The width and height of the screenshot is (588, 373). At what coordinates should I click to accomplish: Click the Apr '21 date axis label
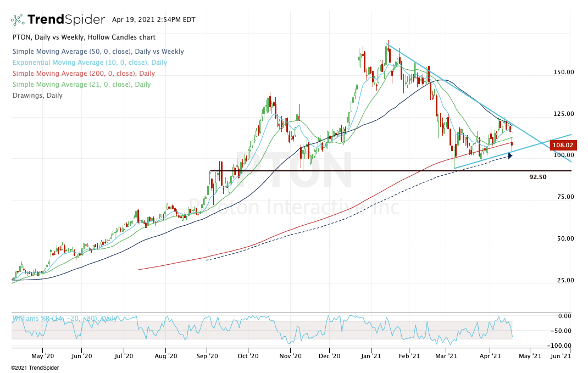pyautogui.click(x=490, y=356)
